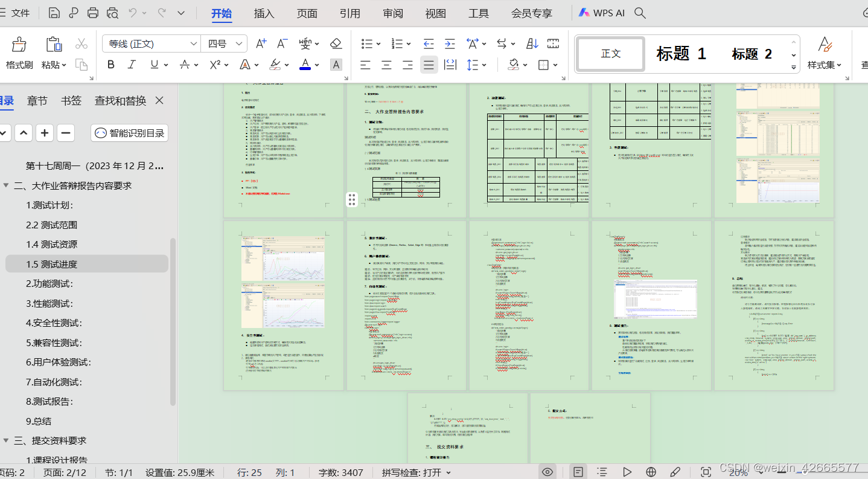Image resolution: width=868 pixels, height=479 pixels.
Task: Open the 引用 ribbon tab
Action: [350, 13]
